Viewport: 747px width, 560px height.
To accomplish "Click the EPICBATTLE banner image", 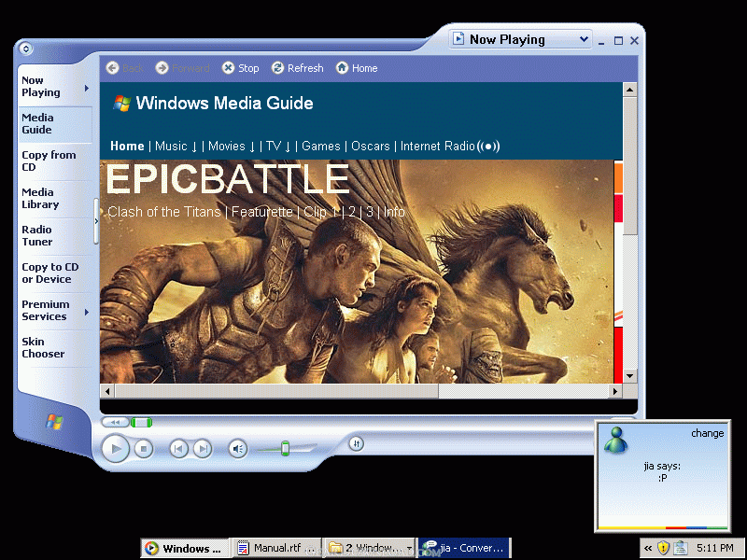I will (x=357, y=272).
